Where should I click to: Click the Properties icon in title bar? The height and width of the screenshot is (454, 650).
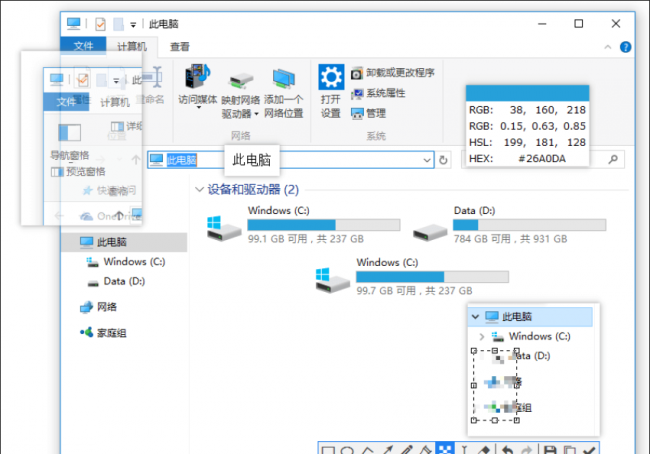[x=100, y=24]
